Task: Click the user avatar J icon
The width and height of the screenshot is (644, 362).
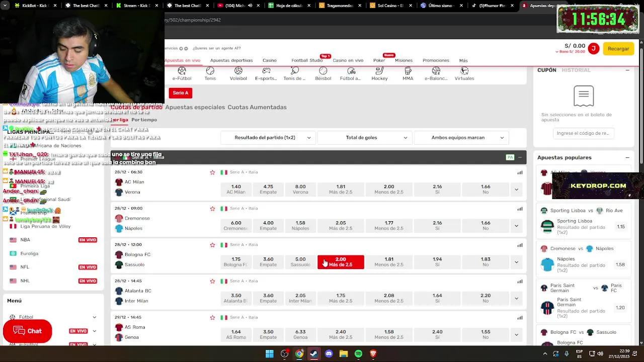Action: coord(594,49)
